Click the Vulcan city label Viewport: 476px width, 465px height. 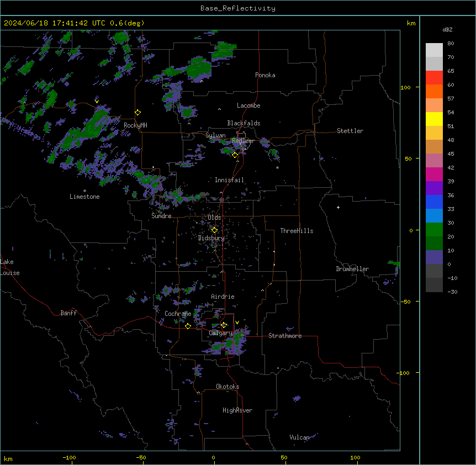(299, 437)
